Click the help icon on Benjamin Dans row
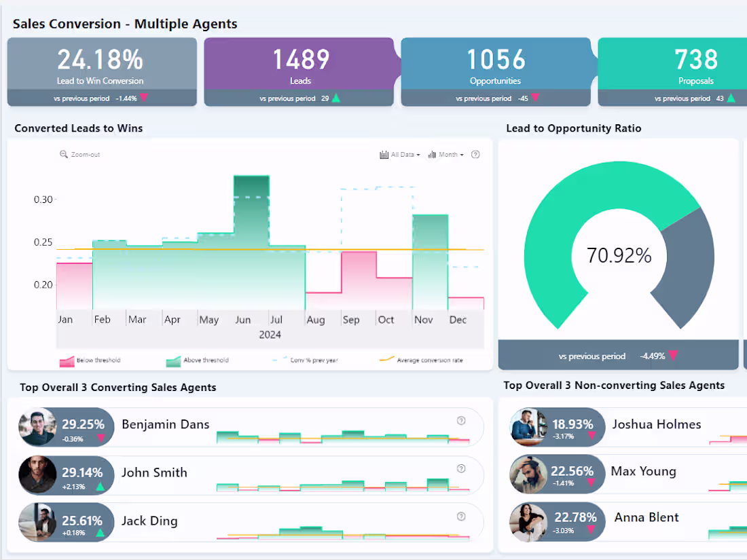The width and height of the screenshot is (747, 560). click(x=461, y=422)
